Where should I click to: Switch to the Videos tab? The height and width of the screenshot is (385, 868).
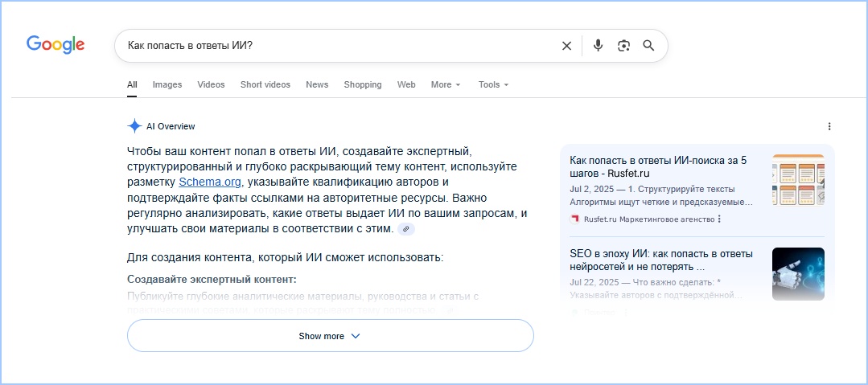[211, 84]
